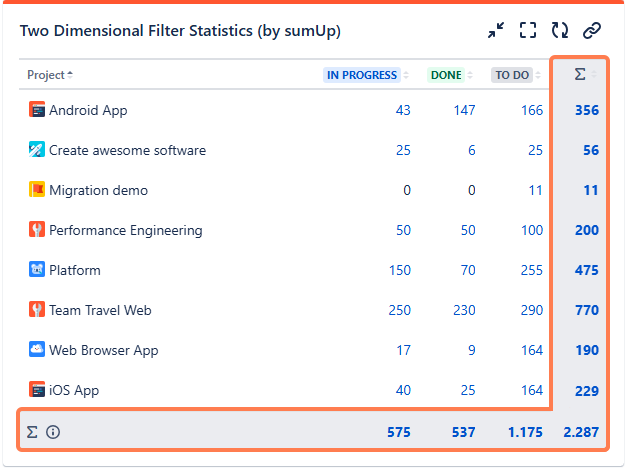Screen dimensions: 627x469
Task: Sort by the IN PROGRESS column
Action: 362,75
